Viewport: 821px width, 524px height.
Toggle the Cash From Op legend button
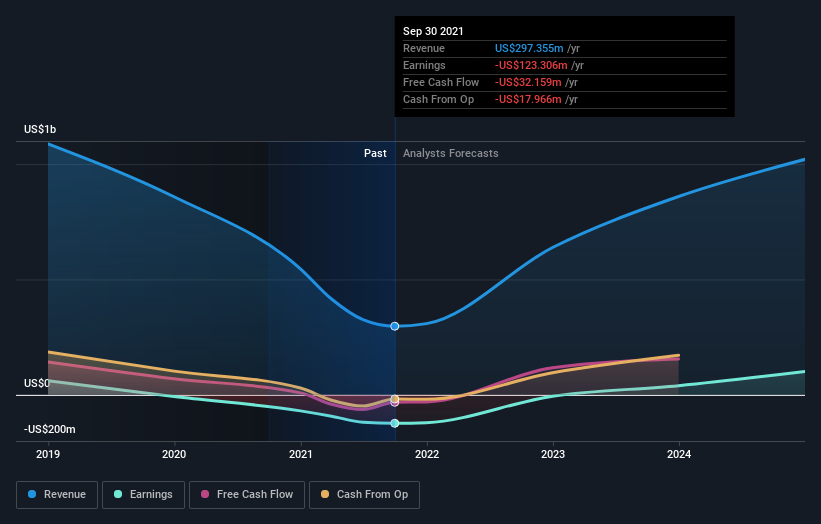[364, 495]
